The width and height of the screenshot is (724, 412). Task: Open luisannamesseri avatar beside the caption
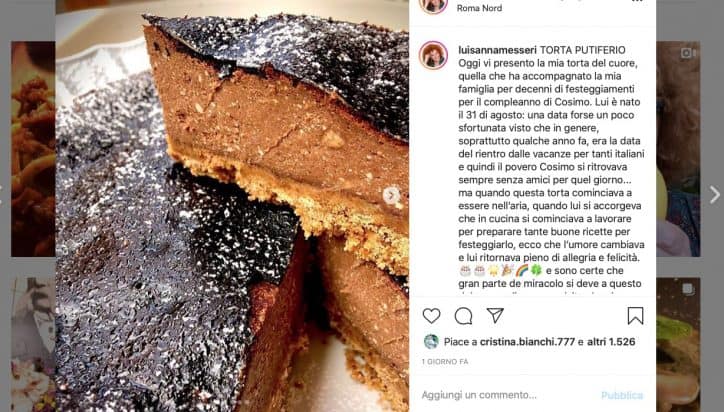433,55
